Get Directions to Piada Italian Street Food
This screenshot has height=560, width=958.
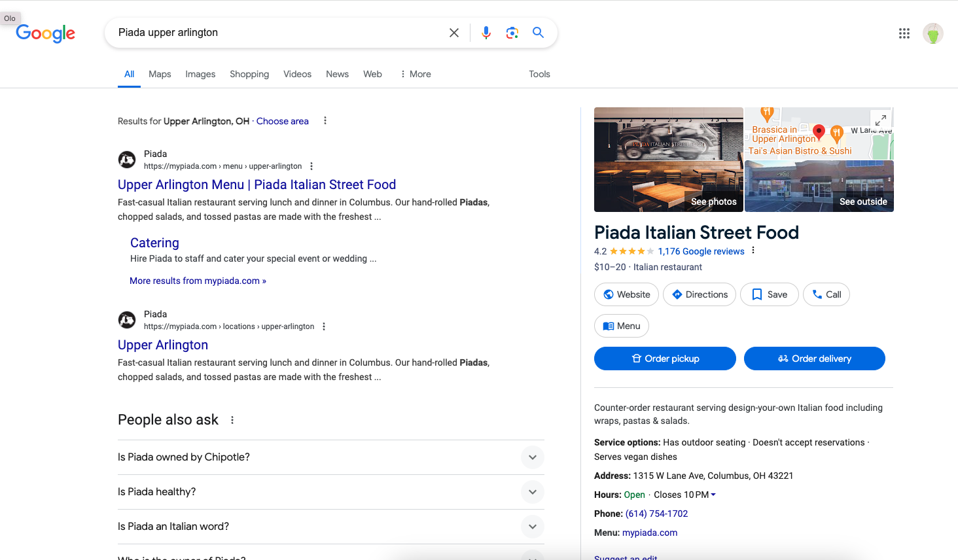700,294
